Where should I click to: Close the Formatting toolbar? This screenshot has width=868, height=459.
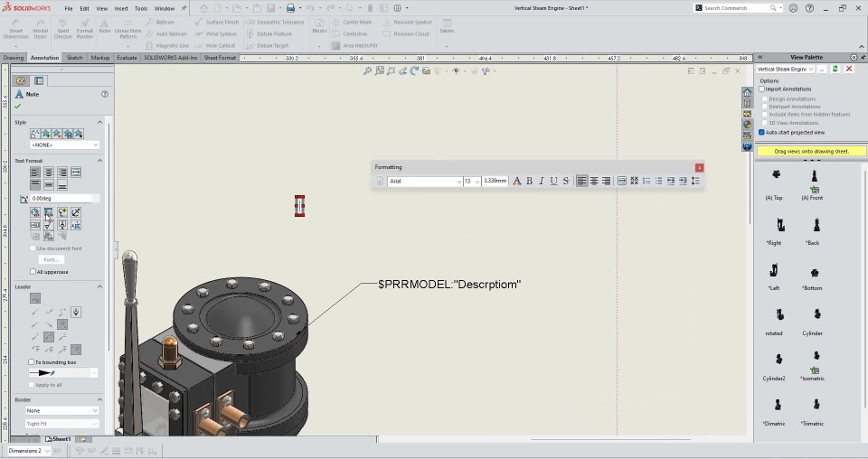tap(699, 167)
